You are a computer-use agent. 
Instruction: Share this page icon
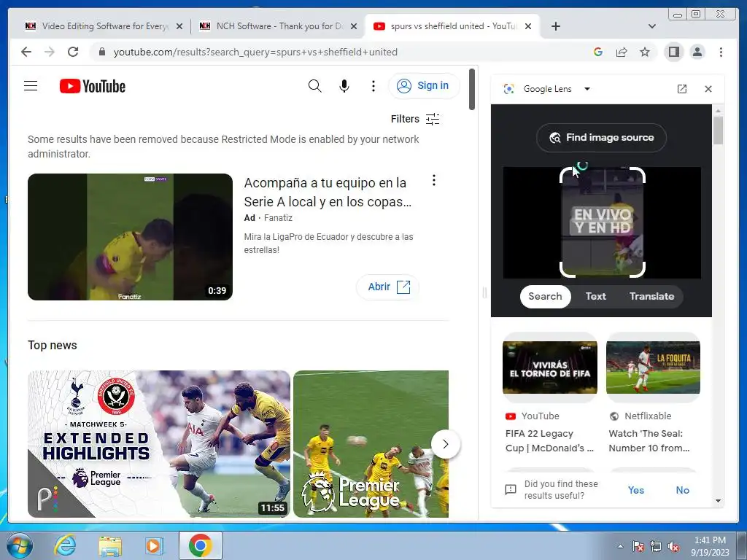coord(622,52)
